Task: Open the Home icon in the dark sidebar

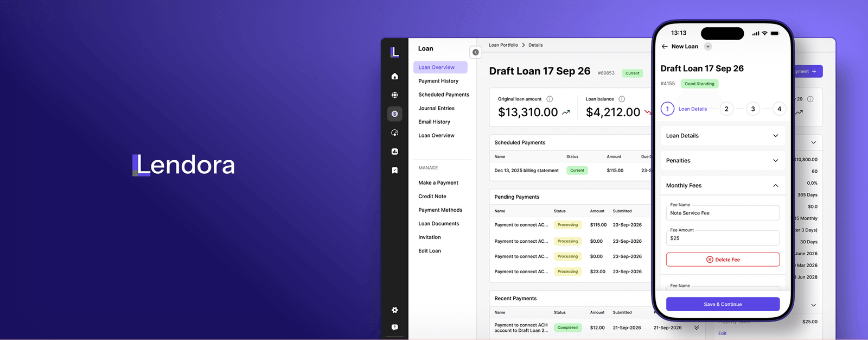Action: coord(394,77)
